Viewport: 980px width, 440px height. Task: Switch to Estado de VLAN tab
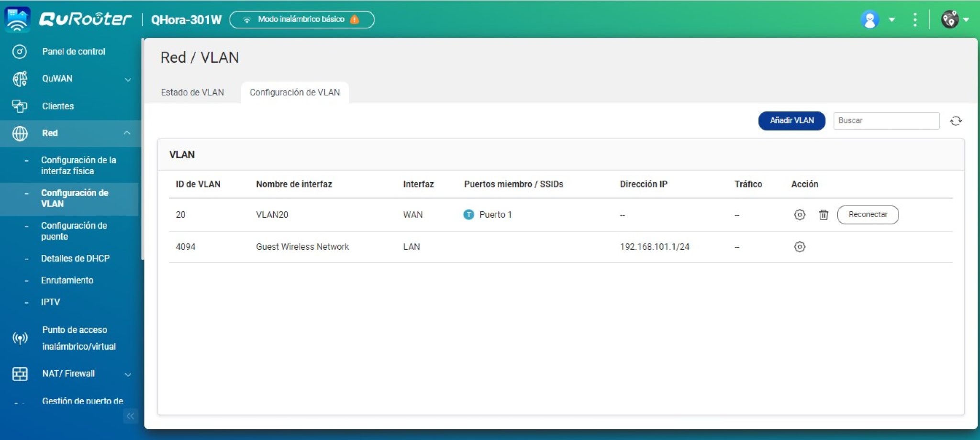coord(192,92)
